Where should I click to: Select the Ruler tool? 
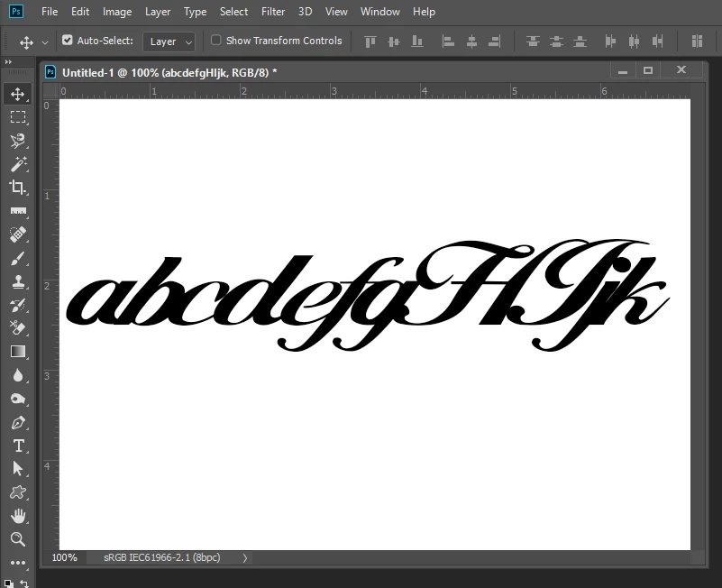coord(18,211)
